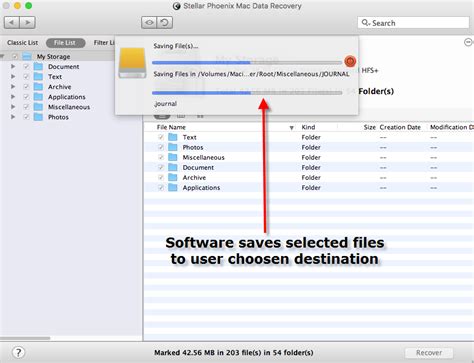This screenshot has width=474, height=363.
Task: Expand the Text folder in sidebar
Action: (x=13, y=76)
